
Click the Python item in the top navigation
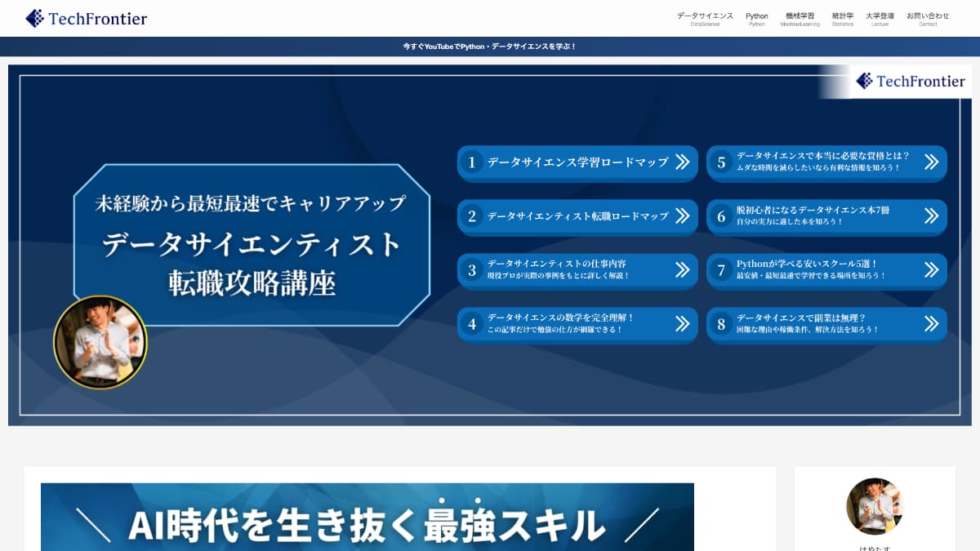pyautogui.click(x=756, y=18)
